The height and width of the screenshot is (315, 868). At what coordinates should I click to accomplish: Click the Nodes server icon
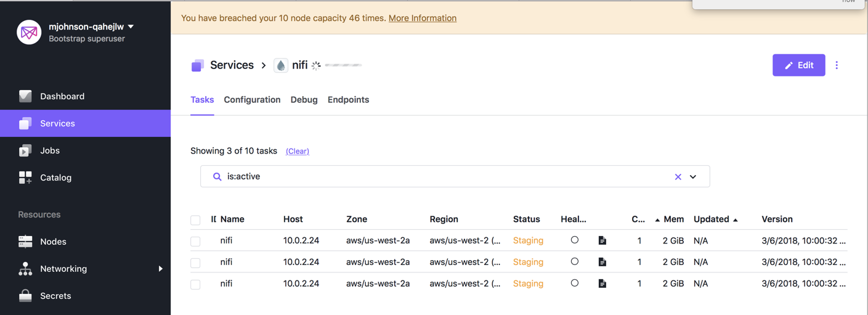pos(25,242)
